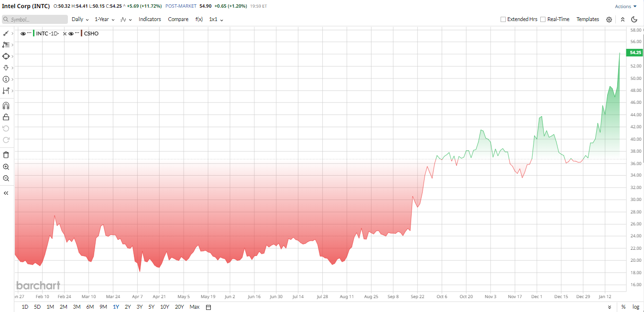Image resolution: width=644 pixels, height=312 pixels.
Task: Expand the measurement tool submenu arrow
Action: point(12,90)
